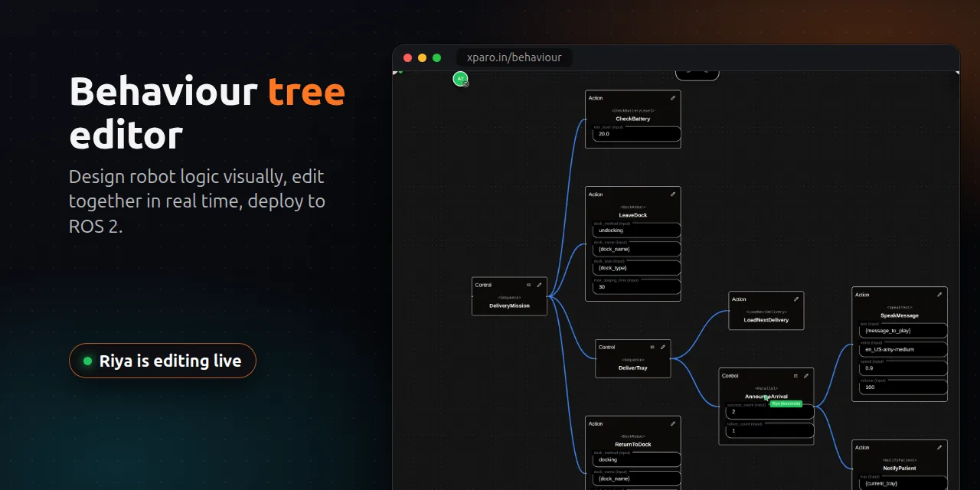Edit the NotifyPatient node with pencil icon
Image resolution: width=980 pixels, height=490 pixels.
pyautogui.click(x=939, y=447)
